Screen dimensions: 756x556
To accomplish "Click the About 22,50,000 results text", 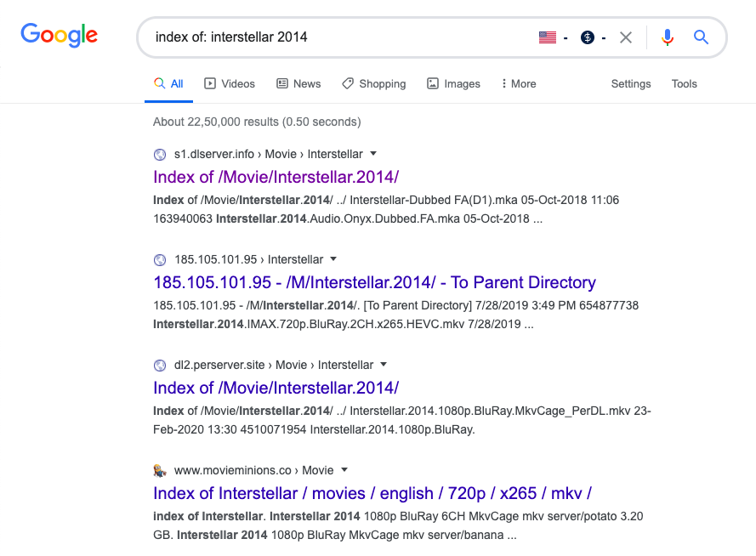I will pyautogui.click(x=257, y=122).
